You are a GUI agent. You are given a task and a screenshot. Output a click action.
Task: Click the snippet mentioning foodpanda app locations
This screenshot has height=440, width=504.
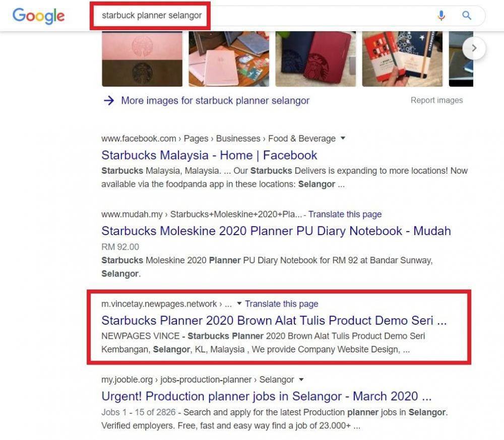[284, 177]
